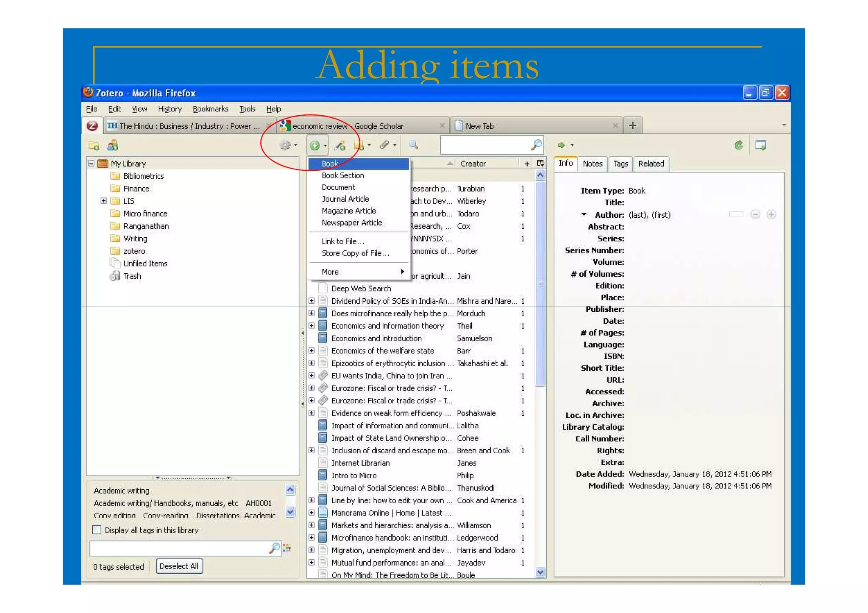Click the green New Item button
This screenshot has height=613, width=868.
pyautogui.click(x=314, y=146)
